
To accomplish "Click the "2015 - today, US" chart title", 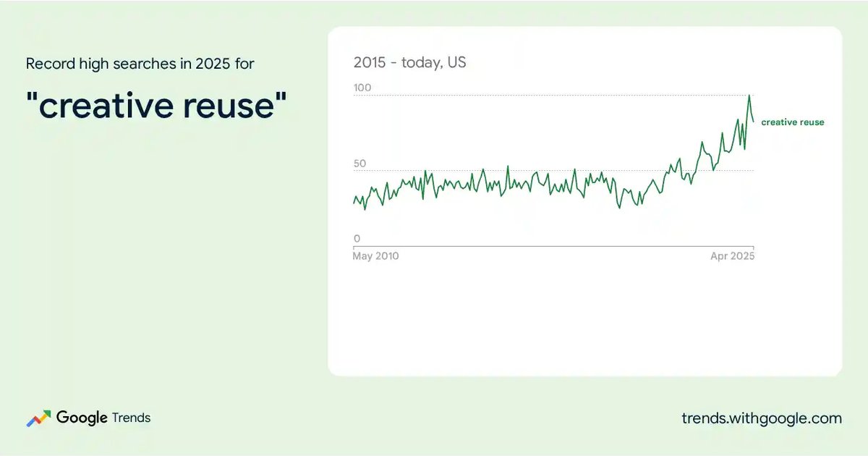I will [x=409, y=63].
